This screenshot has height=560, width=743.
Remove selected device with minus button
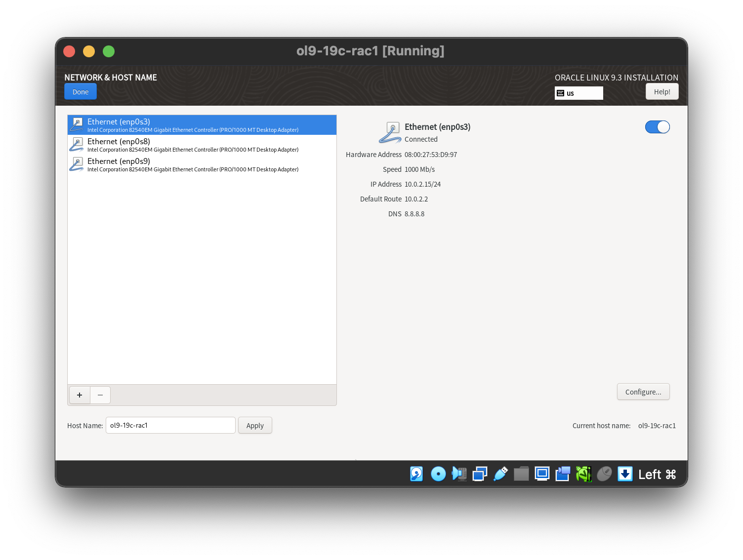(100, 395)
